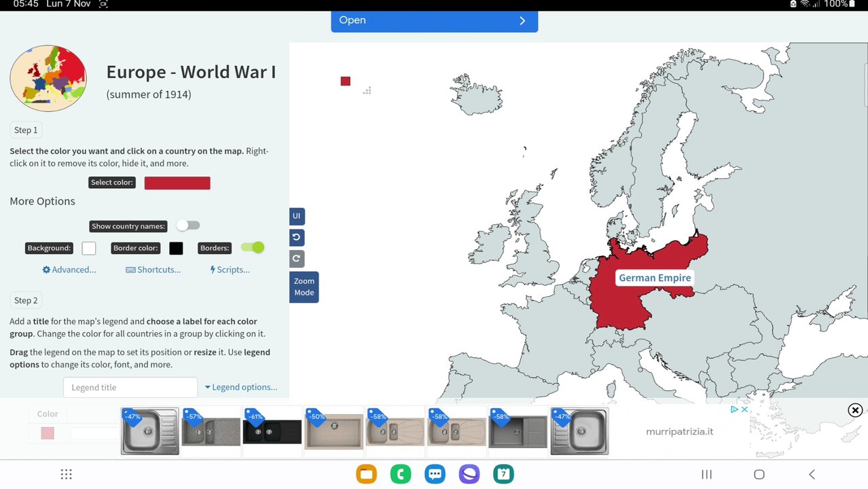
Task: Click the ad info triangle icon
Action: coord(734,410)
